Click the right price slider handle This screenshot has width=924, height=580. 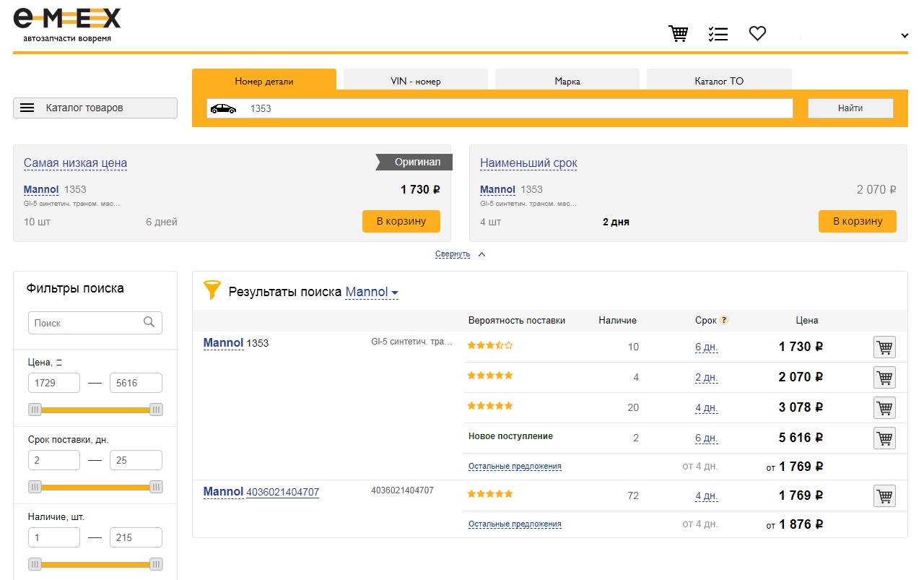tap(156, 410)
